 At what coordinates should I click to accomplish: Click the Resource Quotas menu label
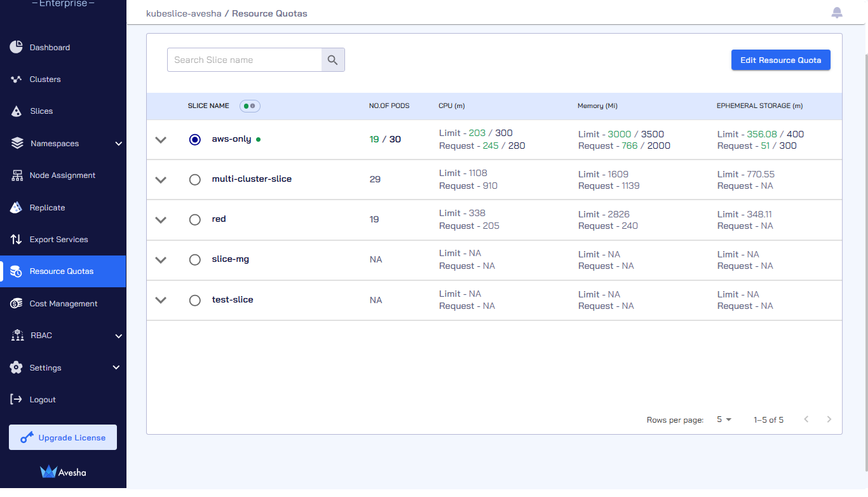[62, 271]
